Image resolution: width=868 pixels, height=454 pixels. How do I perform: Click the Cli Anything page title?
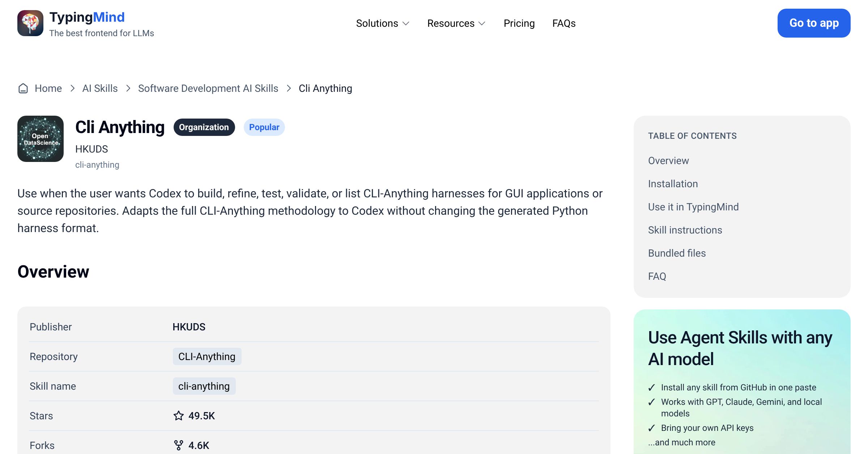click(x=120, y=127)
